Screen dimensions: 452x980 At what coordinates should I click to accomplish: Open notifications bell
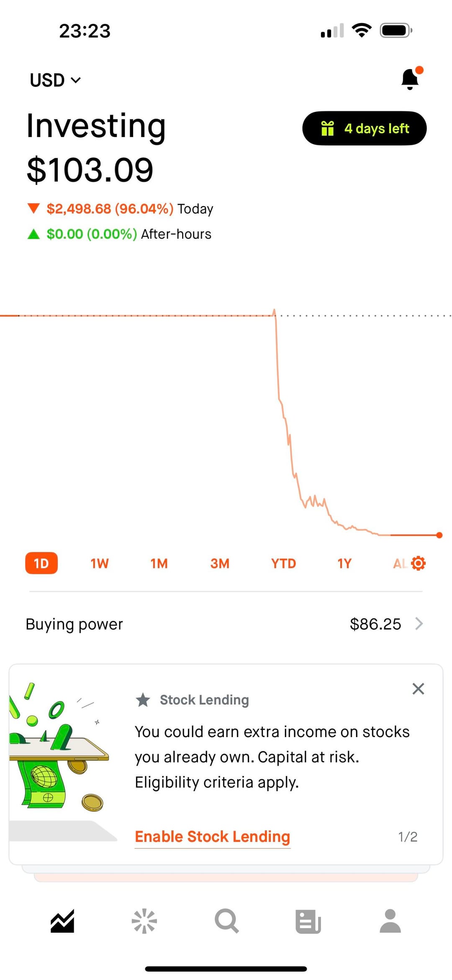[x=410, y=79]
